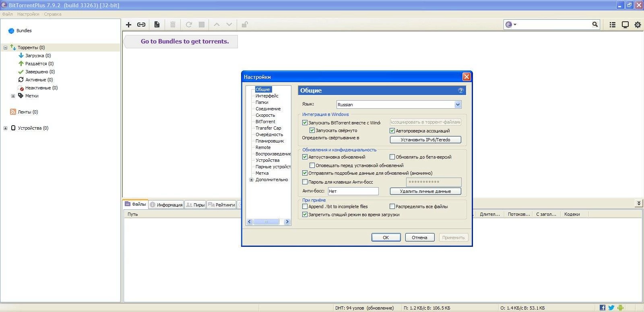The width and height of the screenshot is (644, 312).
Task: Click the Remote monitor icon in toolbar
Action: point(625,25)
